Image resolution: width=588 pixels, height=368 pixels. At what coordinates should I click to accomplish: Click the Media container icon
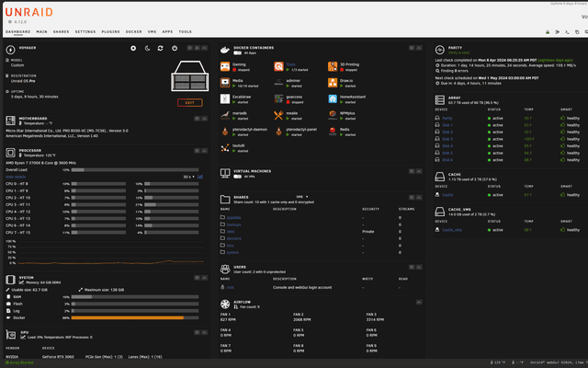pyautogui.click(x=225, y=83)
